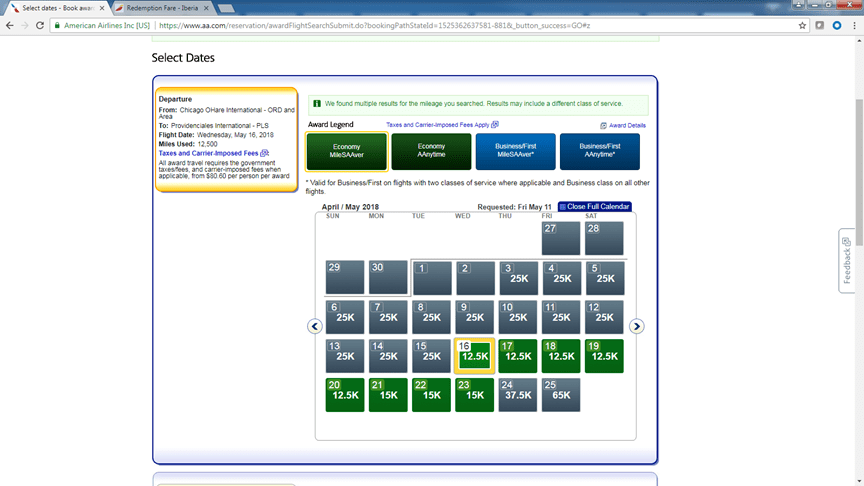Click April 29 calendar cell

pyautogui.click(x=345, y=277)
